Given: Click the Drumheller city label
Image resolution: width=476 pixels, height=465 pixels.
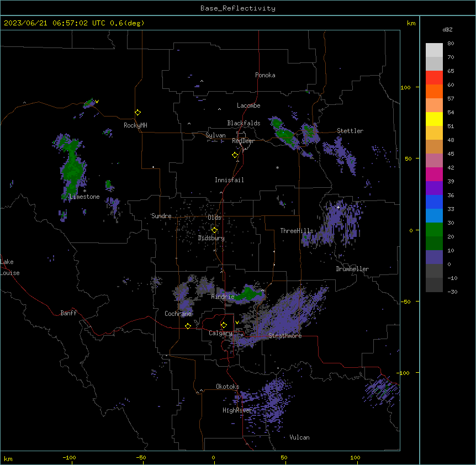Looking at the screenshot, I should point(352,269).
